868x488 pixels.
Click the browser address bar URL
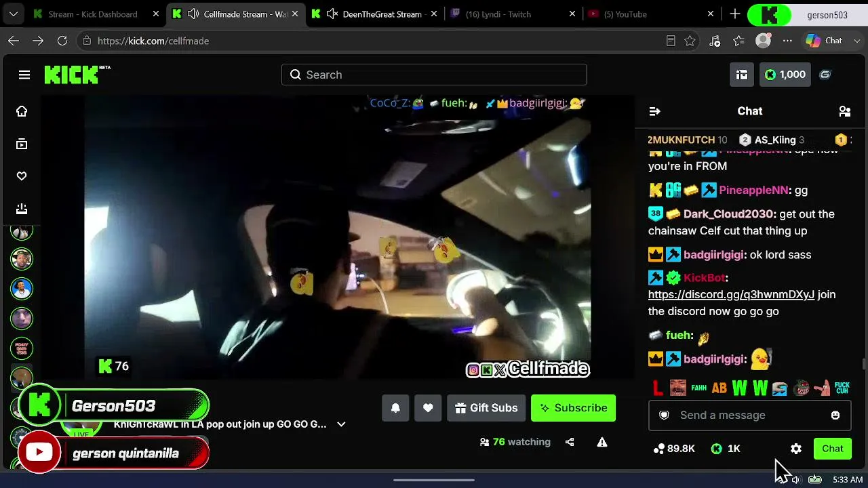coord(153,41)
